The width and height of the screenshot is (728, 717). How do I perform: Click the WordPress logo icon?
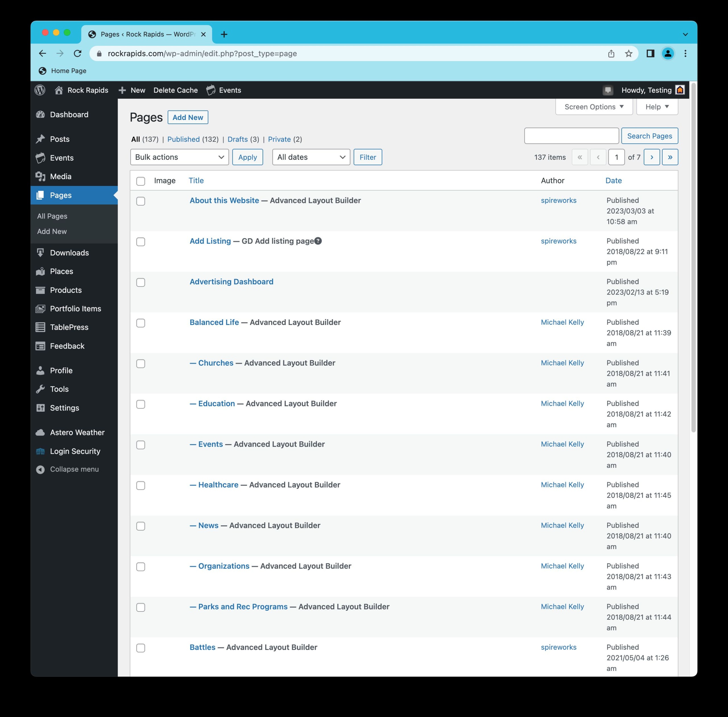tap(40, 90)
